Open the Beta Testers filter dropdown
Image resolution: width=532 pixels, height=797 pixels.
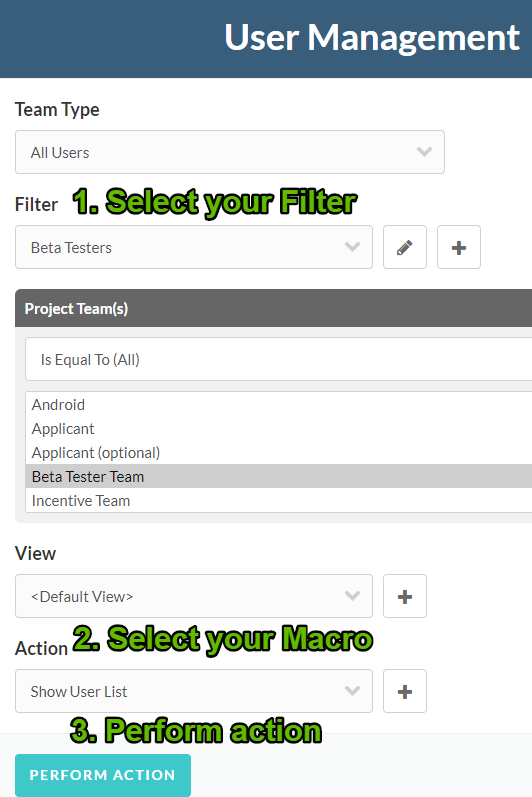pyautogui.click(x=194, y=247)
